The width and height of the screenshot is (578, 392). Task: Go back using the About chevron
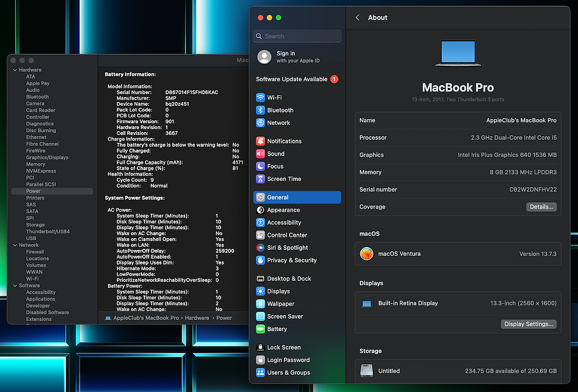[x=357, y=17]
